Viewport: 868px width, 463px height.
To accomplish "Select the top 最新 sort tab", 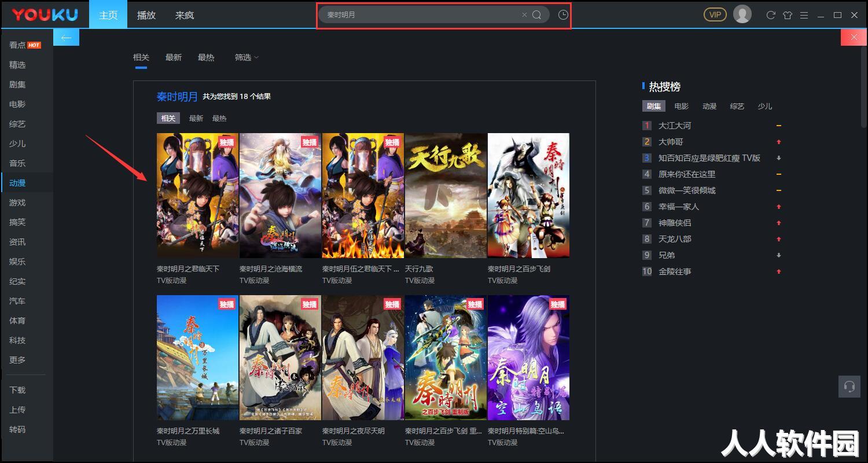I will tap(174, 57).
